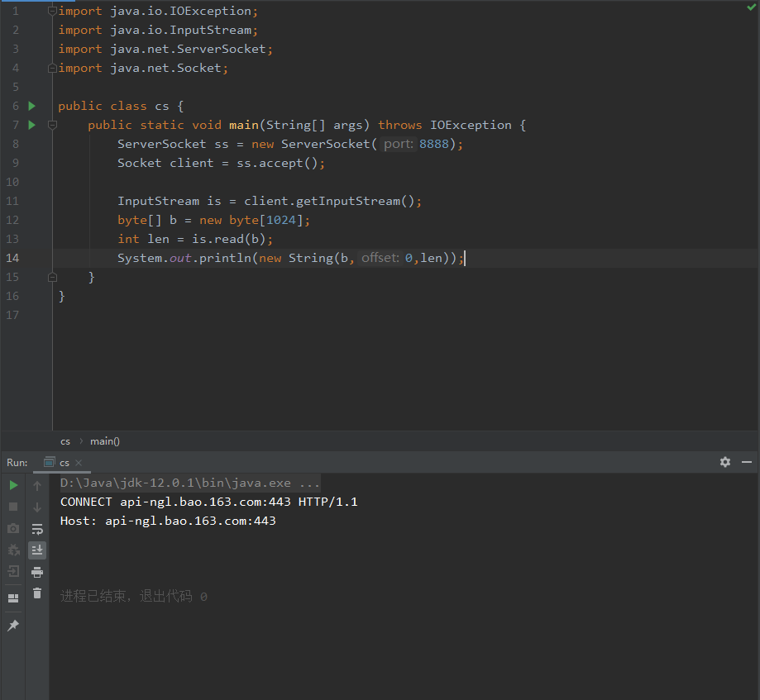Image resolution: width=760 pixels, height=700 pixels.
Task: Click the green Rerun button in Run panel
Action: point(13,485)
